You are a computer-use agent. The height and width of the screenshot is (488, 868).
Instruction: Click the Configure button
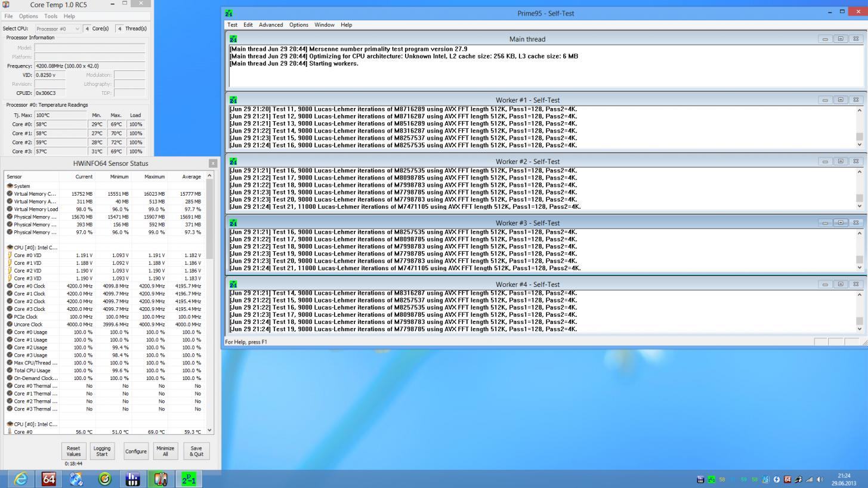pos(135,451)
